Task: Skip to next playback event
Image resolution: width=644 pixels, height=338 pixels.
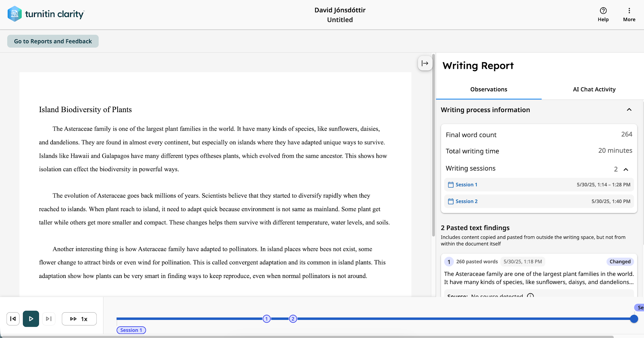Action: [x=49, y=319]
